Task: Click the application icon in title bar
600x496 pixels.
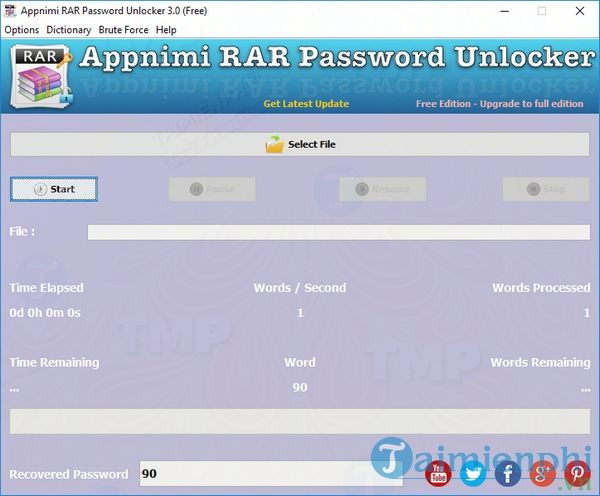Action: (10, 11)
